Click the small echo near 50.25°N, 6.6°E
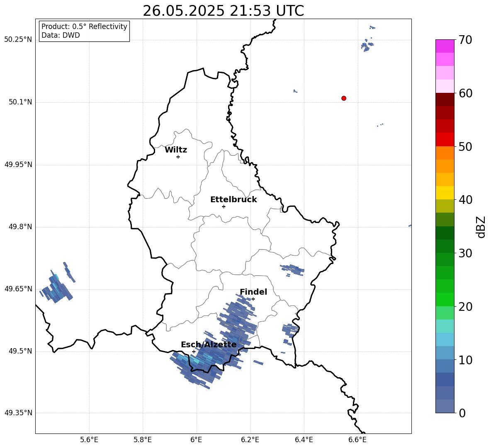 pos(367,45)
